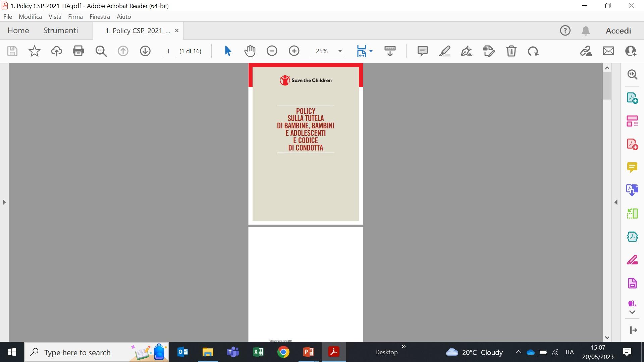Open the search-zoom tool in right pane

[x=632, y=74]
